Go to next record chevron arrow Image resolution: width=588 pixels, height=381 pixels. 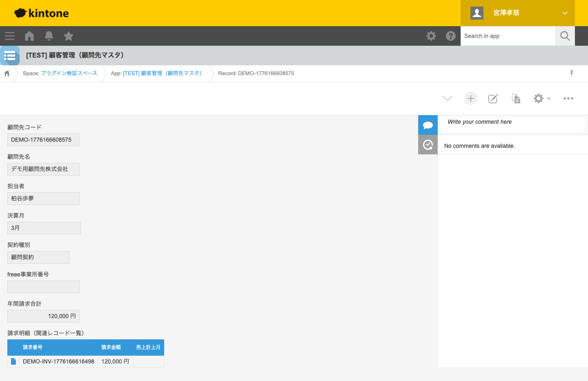point(448,98)
